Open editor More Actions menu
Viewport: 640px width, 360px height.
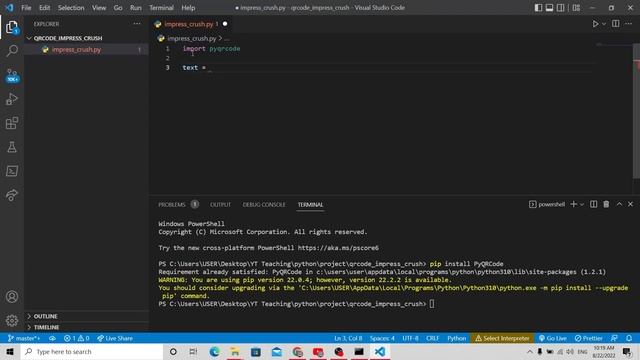click(x=629, y=24)
